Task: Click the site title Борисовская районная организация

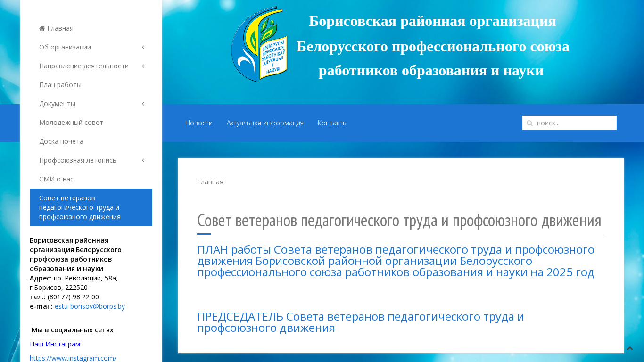Action: point(432,21)
